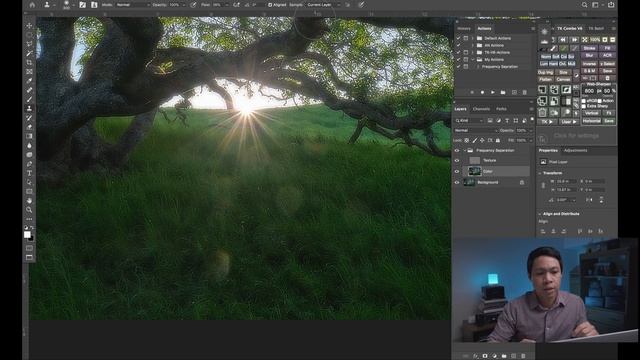The width and height of the screenshot is (640, 360).
Task: Select the Clone Stamp tool
Action: 29,109
